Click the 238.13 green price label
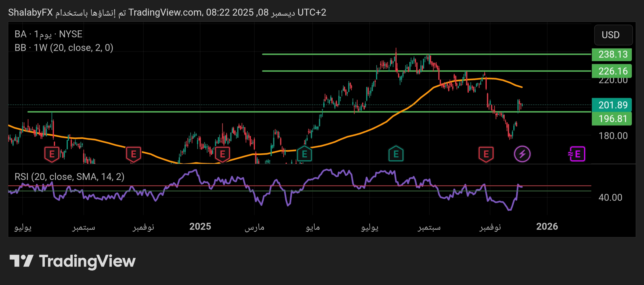This screenshot has width=644, height=285. [x=612, y=54]
